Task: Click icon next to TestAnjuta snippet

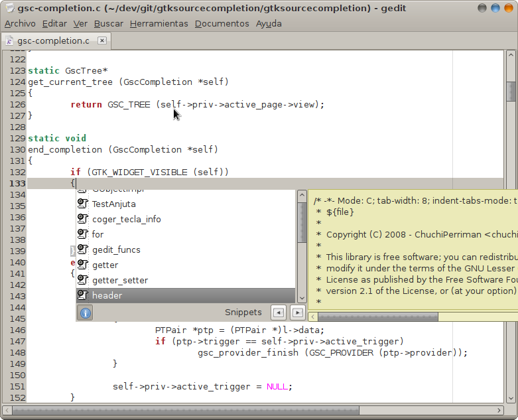Action: point(83,204)
